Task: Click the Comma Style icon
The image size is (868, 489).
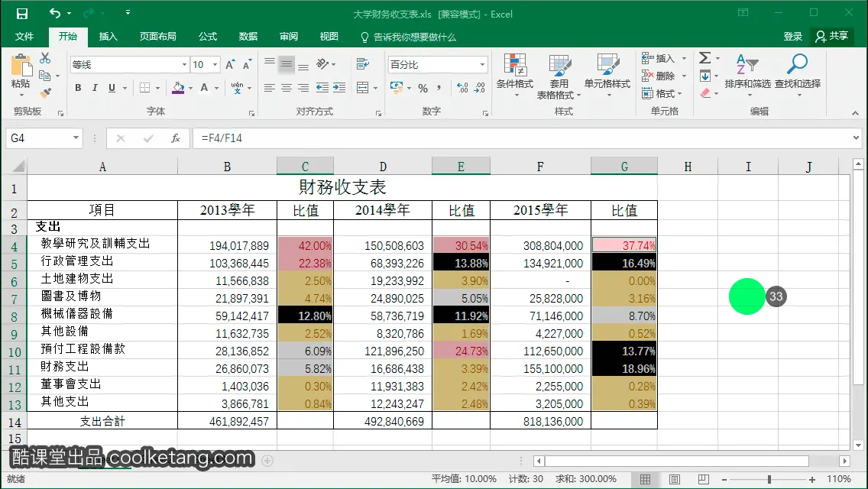Action: click(x=439, y=88)
